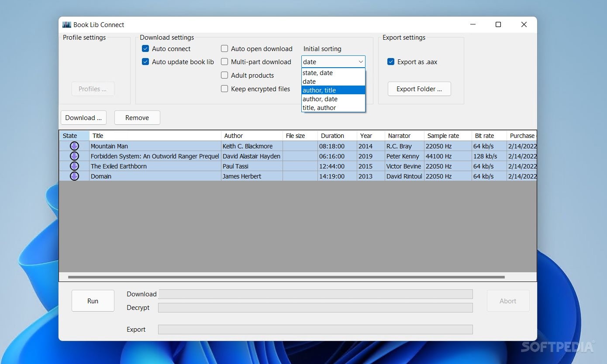
Task: Sort the table by State column header
Action: tap(74, 136)
